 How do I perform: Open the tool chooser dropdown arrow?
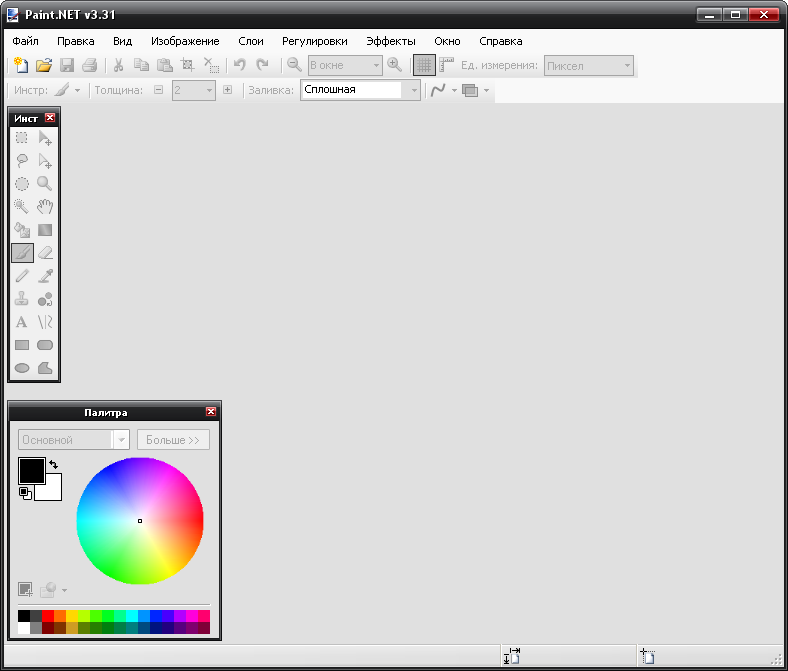[x=77, y=90]
